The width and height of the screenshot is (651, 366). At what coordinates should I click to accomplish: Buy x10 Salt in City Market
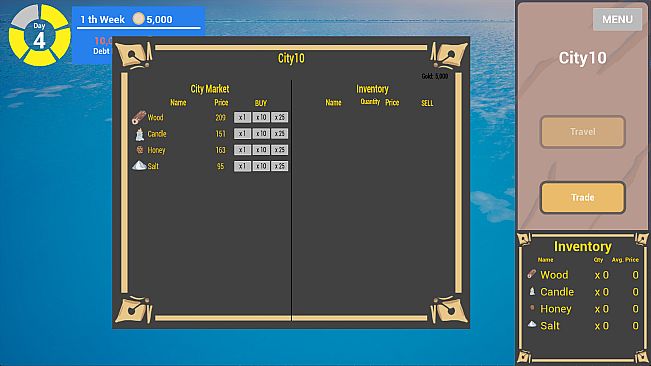[x=261, y=166]
